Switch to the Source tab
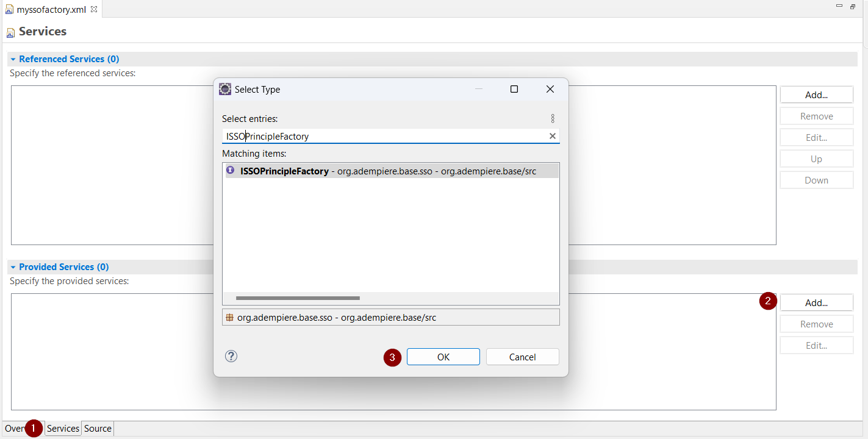 pyautogui.click(x=98, y=429)
